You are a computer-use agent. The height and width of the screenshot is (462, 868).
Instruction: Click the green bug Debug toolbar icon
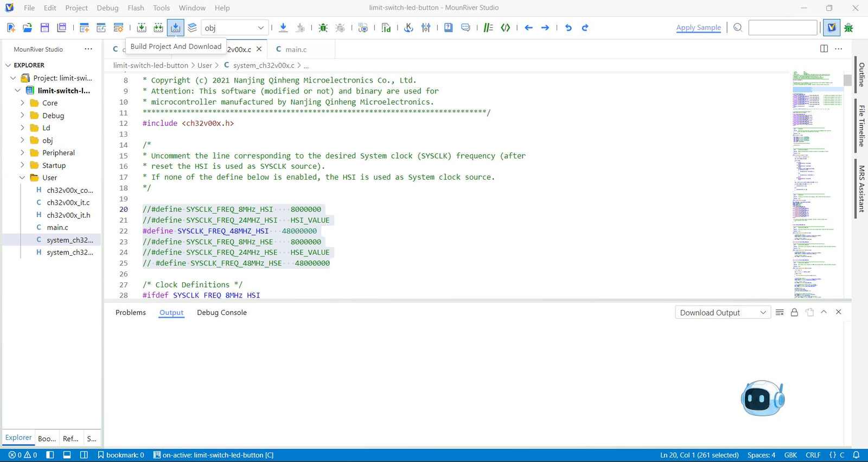tap(323, 28)
